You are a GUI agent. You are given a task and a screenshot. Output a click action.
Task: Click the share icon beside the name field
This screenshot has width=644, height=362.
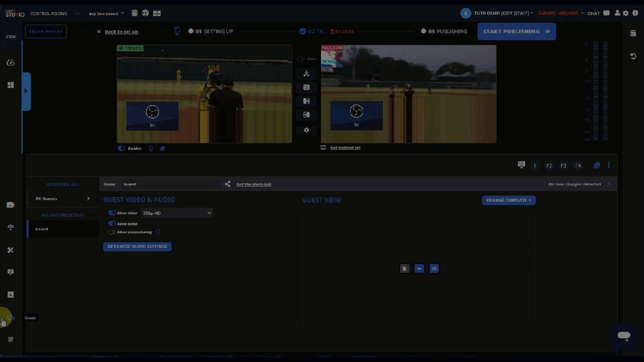[228, 184]
